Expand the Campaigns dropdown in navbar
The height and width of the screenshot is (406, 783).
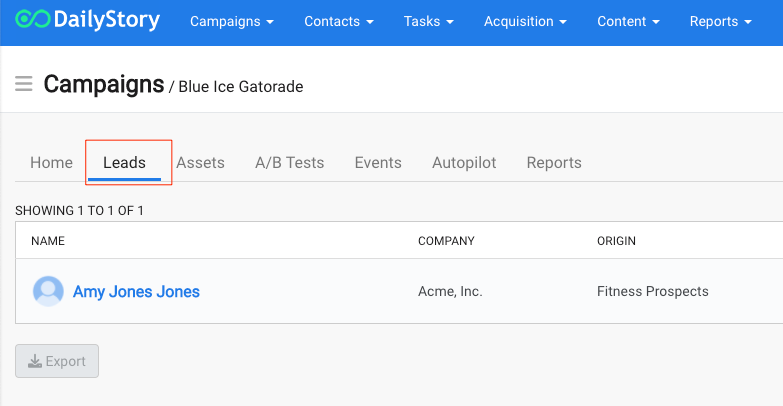click(x=232, y=21)
